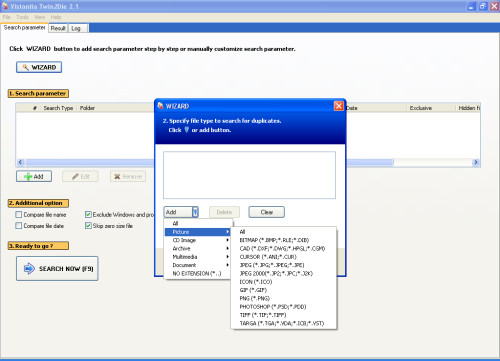Minimize the Vistanita Twin2Die window
The image size is (500, 361).
click(x=471, y=6)
